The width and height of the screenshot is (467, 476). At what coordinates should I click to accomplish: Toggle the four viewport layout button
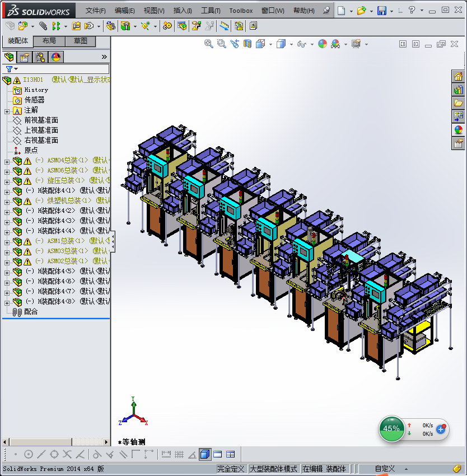(231, 454)
